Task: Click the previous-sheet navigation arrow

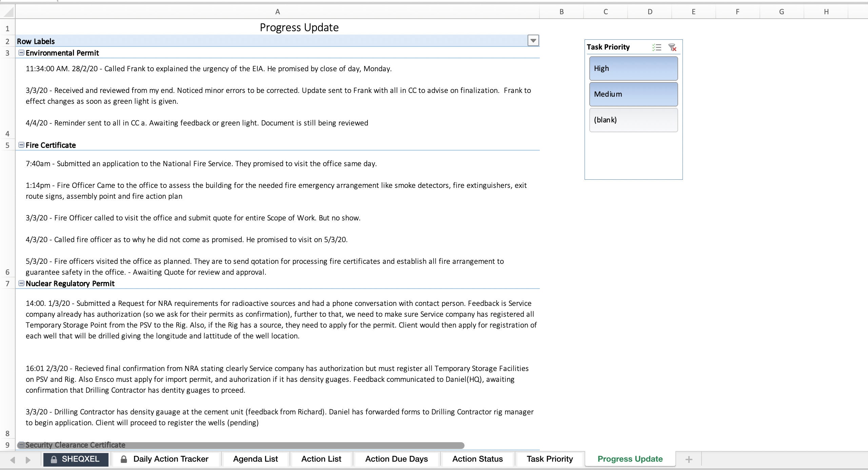Action: pos(12,459)
